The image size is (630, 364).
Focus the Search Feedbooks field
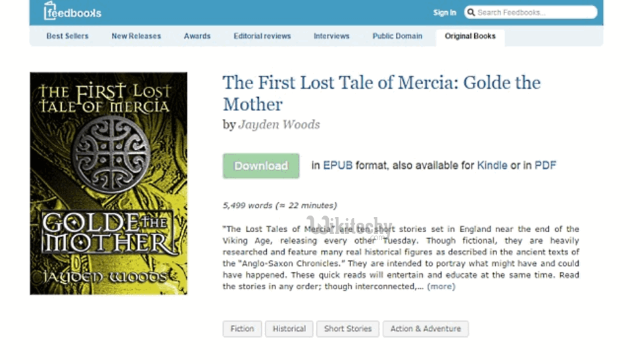(531, 12)
